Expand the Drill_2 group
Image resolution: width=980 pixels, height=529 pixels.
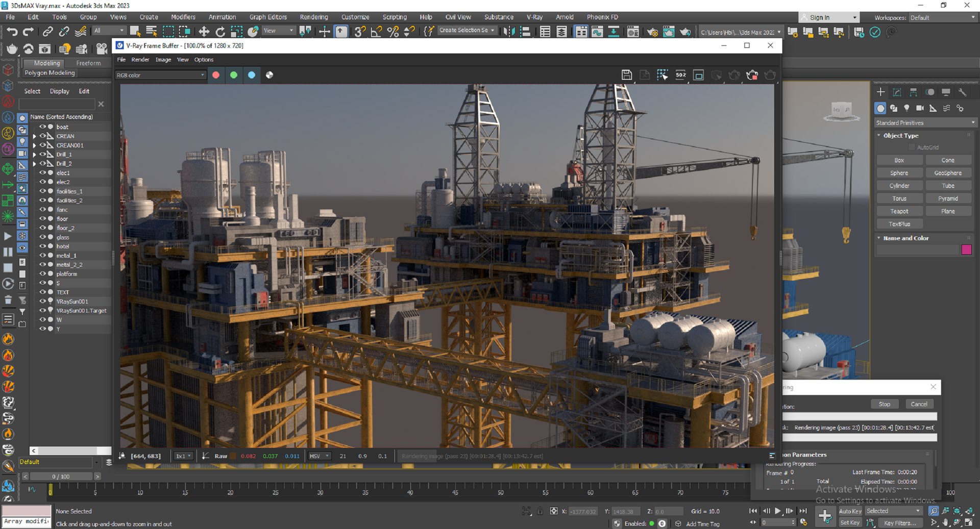pos(34,164)
